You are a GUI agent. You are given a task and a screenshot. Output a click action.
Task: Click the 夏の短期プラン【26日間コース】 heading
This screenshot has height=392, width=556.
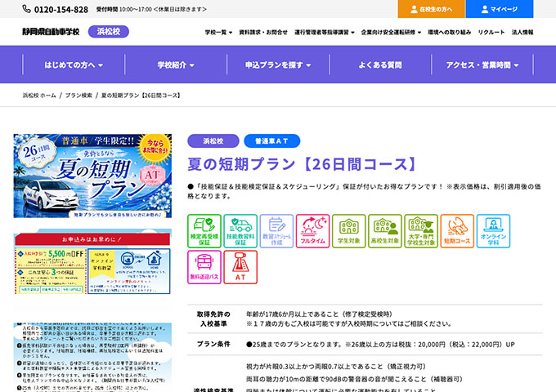[302, 164]
